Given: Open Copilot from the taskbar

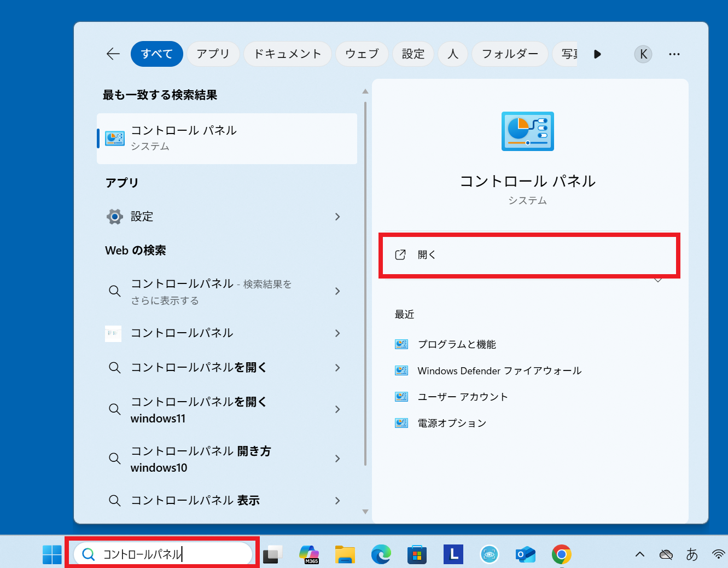Looking at the screenshot, I should (x=309, y=554).
